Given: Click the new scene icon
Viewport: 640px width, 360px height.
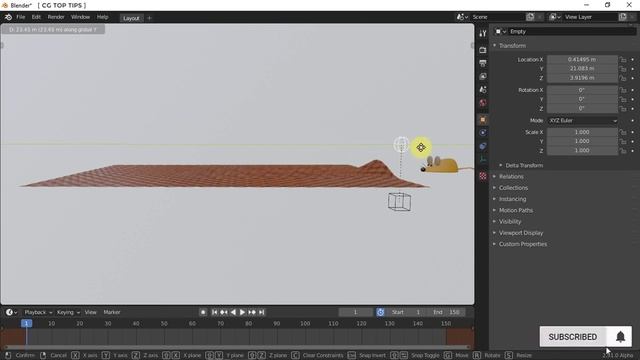Looking at the screenshot, I should 530,17.
